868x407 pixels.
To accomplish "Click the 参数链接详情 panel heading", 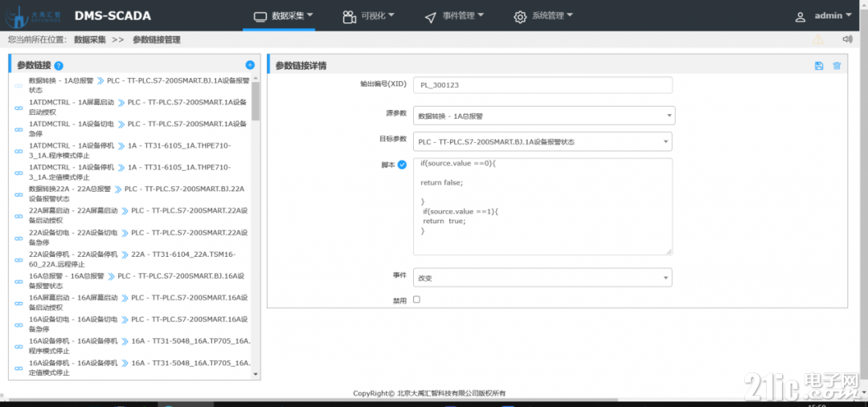I will tap(301, 65).
